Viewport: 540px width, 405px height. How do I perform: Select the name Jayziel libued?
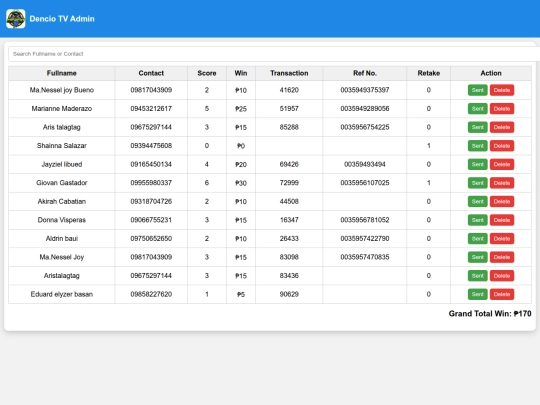[x=62, y=164]
